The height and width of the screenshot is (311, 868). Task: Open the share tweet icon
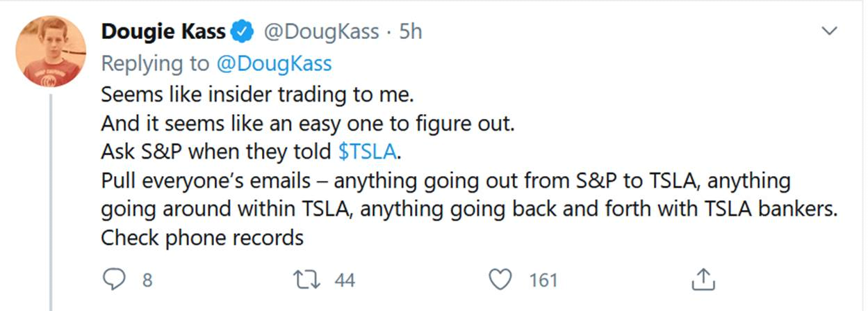[x=703, y=280]
